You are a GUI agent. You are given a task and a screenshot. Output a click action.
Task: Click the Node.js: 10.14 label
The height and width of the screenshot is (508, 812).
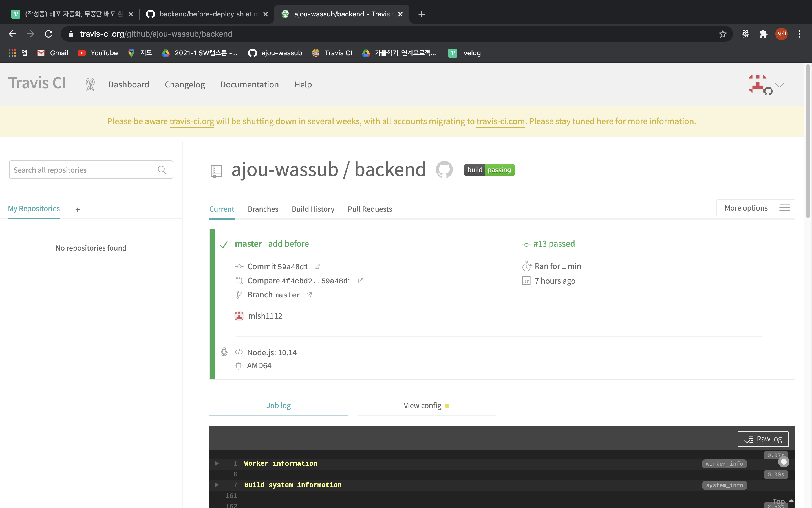272,352
